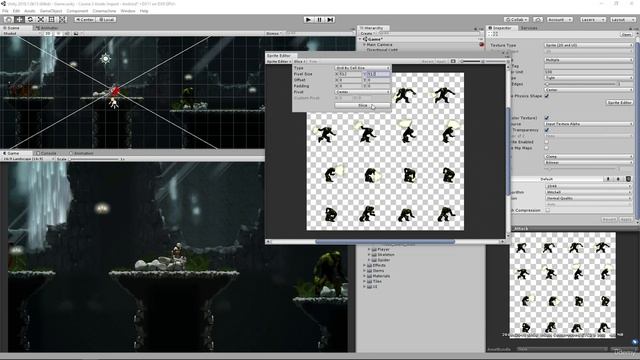Select the Materials folder in Project
The height and width of the screenshot is (360, 640).
point(380,276)
